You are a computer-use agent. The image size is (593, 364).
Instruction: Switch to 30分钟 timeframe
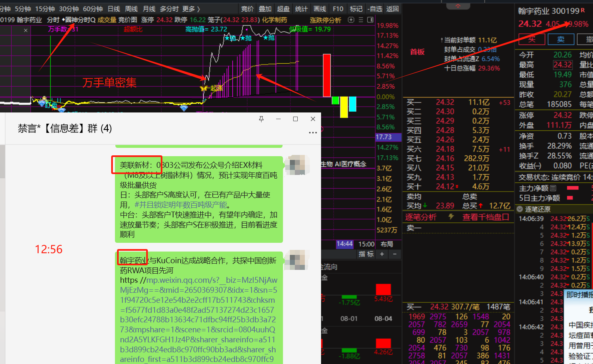click(69, 9)
